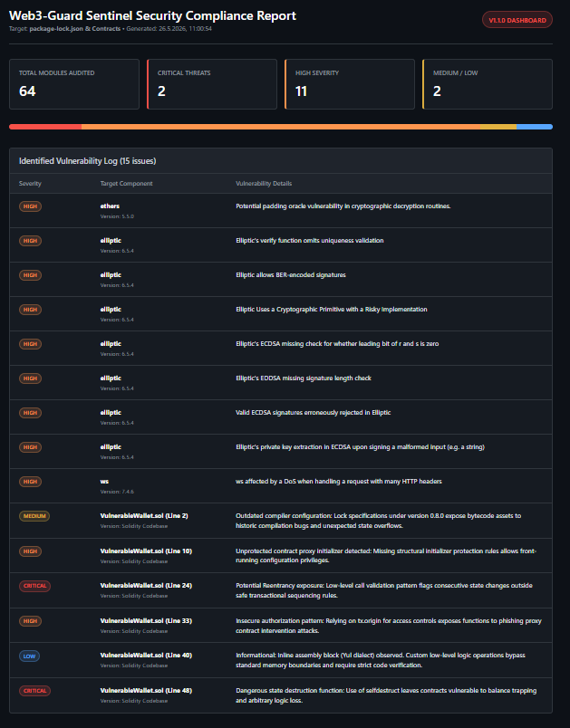Click the Cryptographic Primitive Risky Implementation text
Image resolution: width=570 pixels, height=728 pixels.
(x=332, y=309)
